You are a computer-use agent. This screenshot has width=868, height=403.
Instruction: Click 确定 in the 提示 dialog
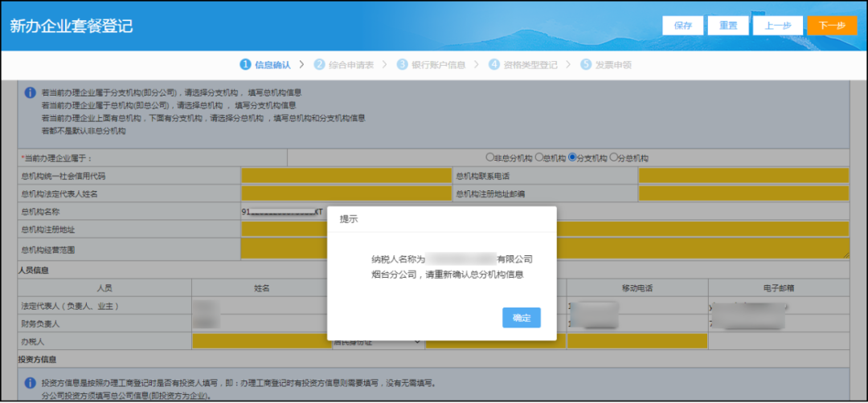pos(521,318)
